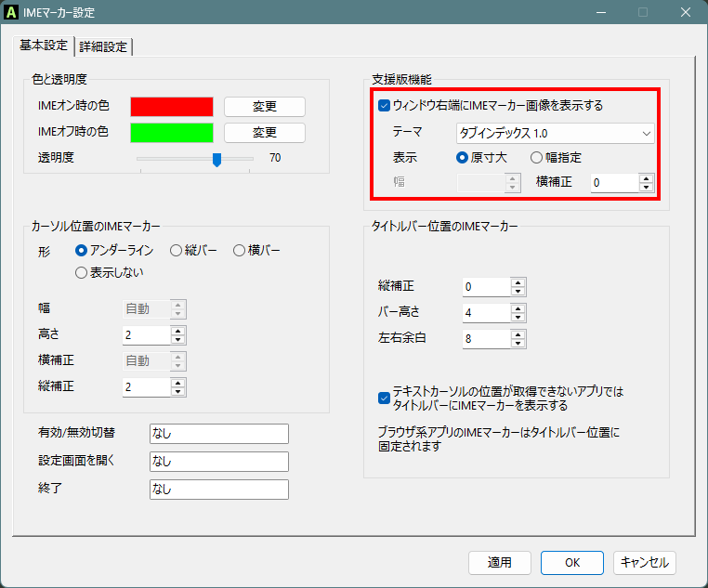
Task: Click the 左右余白 input field
Action: coord(487,339)
